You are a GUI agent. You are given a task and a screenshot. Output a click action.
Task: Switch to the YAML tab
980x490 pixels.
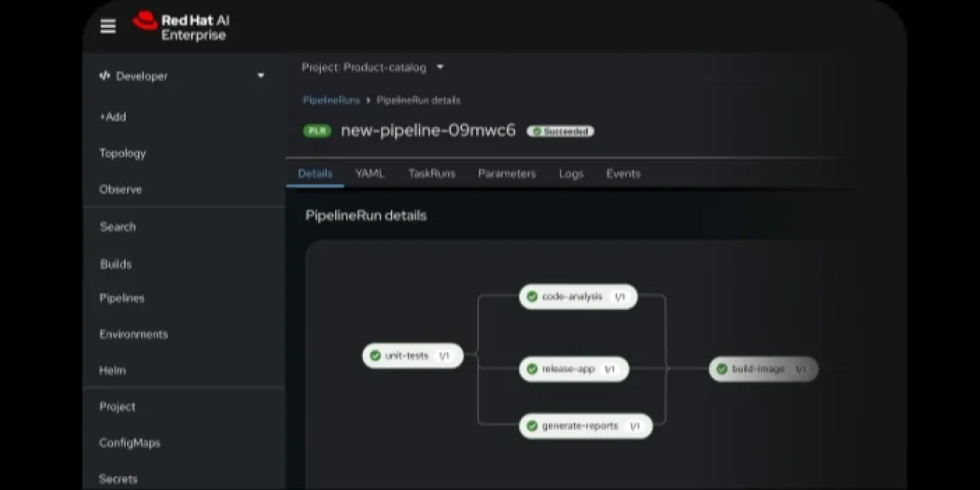(x=370, y=174)
